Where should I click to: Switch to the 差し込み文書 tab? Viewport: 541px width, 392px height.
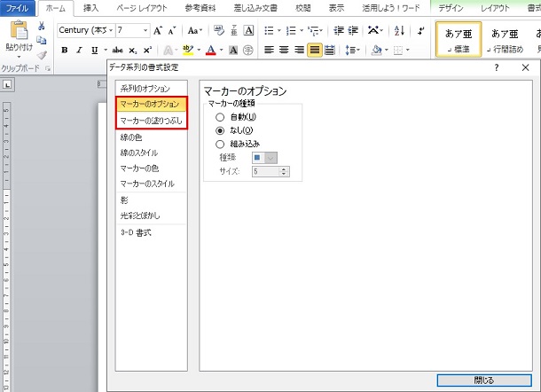coord(255,8)
